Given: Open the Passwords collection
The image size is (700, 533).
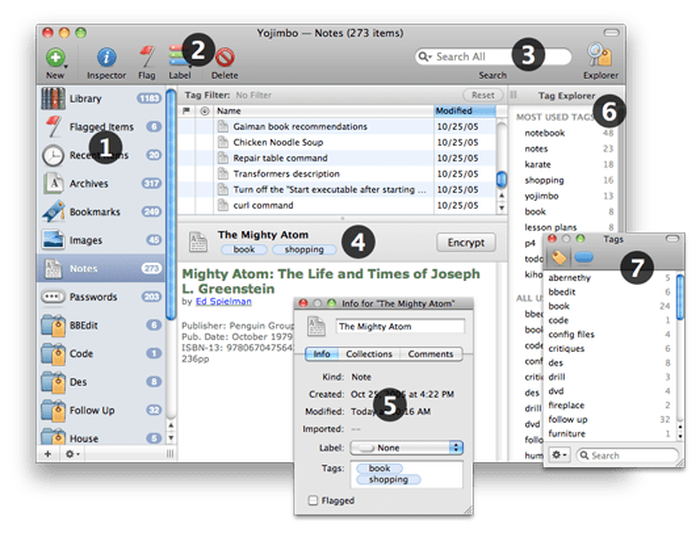Looking at the screenshot, I should 101,297.
